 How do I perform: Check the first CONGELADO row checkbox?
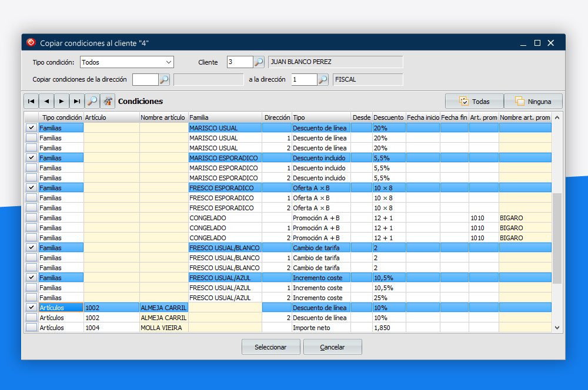pos(31,218)
